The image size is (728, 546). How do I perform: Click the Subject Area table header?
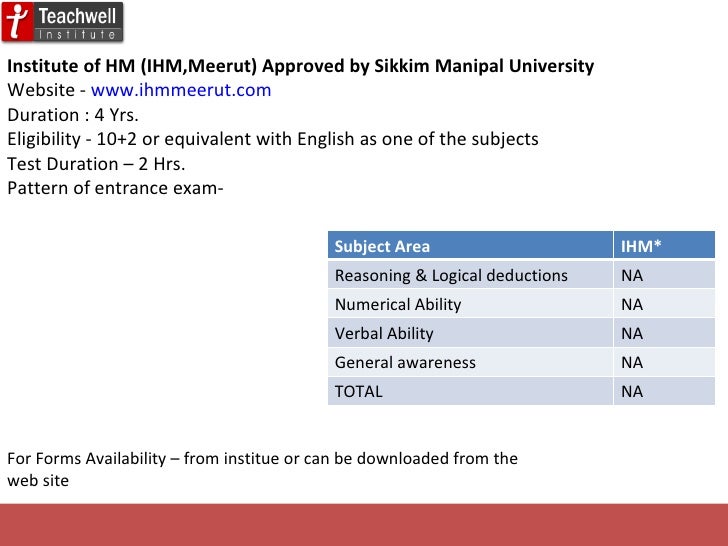(x=470, y=245)
